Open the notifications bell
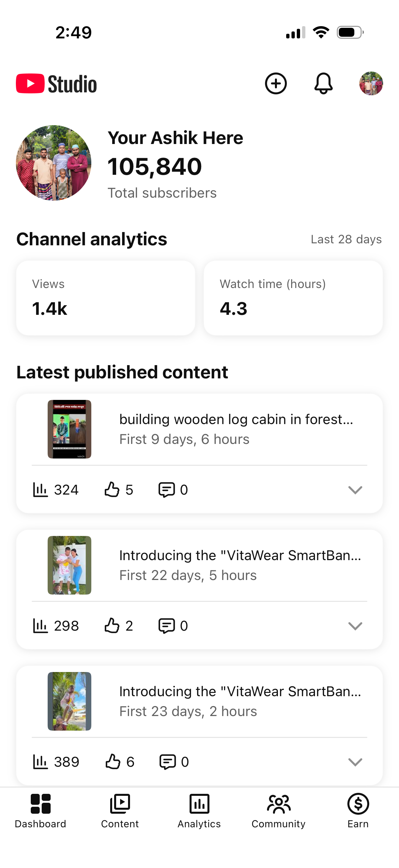The width and height of the screenshot is (399, 868). pos(323,83)
